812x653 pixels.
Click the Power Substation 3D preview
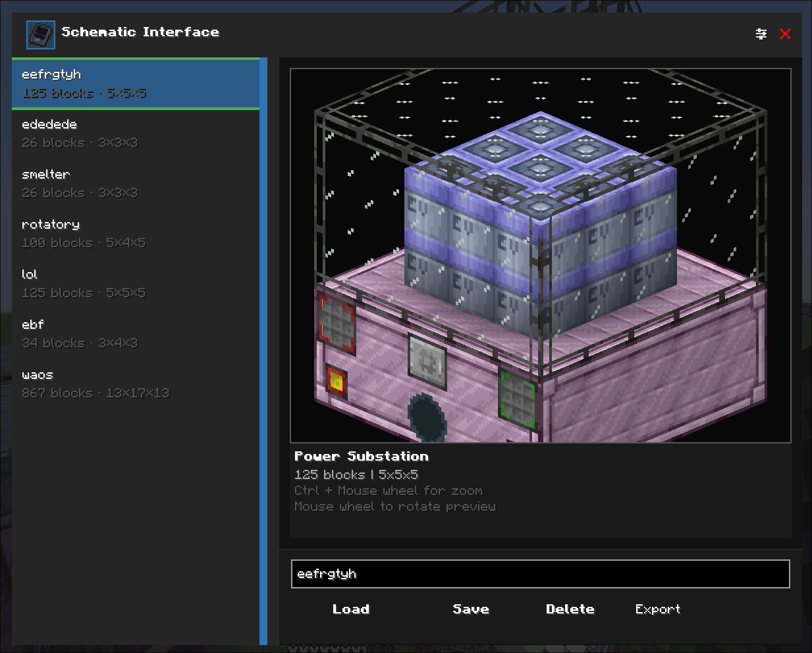[x=541, y=256]
